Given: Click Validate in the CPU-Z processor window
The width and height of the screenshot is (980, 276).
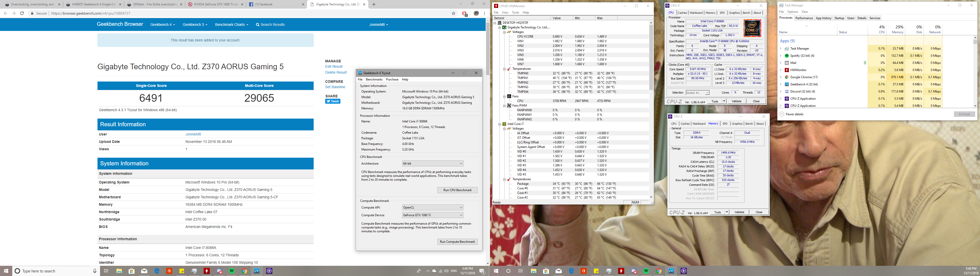Looking at the screenshot, I should (x=737, y=101).
